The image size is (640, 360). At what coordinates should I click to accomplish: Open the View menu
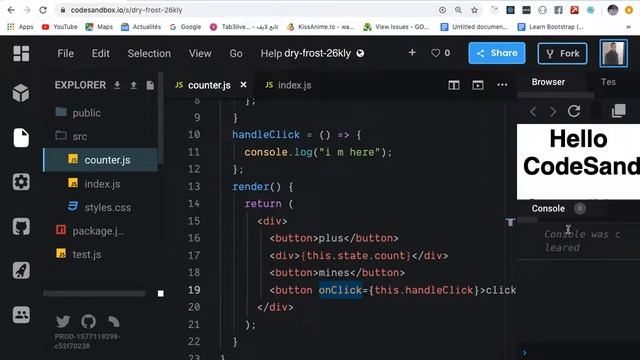click(200, 53)
